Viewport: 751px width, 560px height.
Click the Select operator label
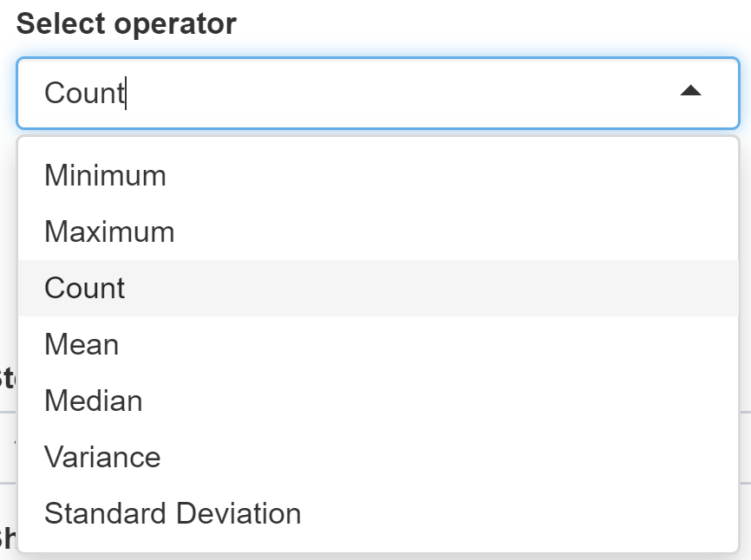(x=127, y=23)
